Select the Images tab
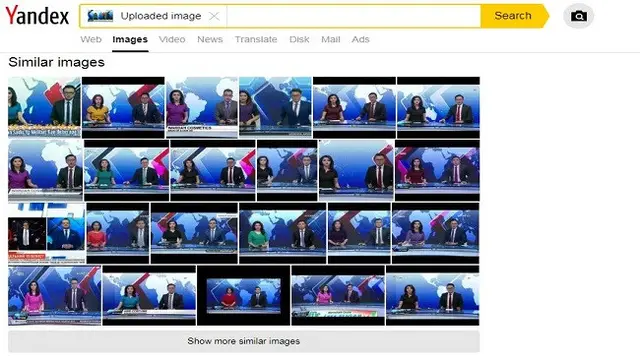Viewport: 640px width, 360px height. tap(130, 40)
